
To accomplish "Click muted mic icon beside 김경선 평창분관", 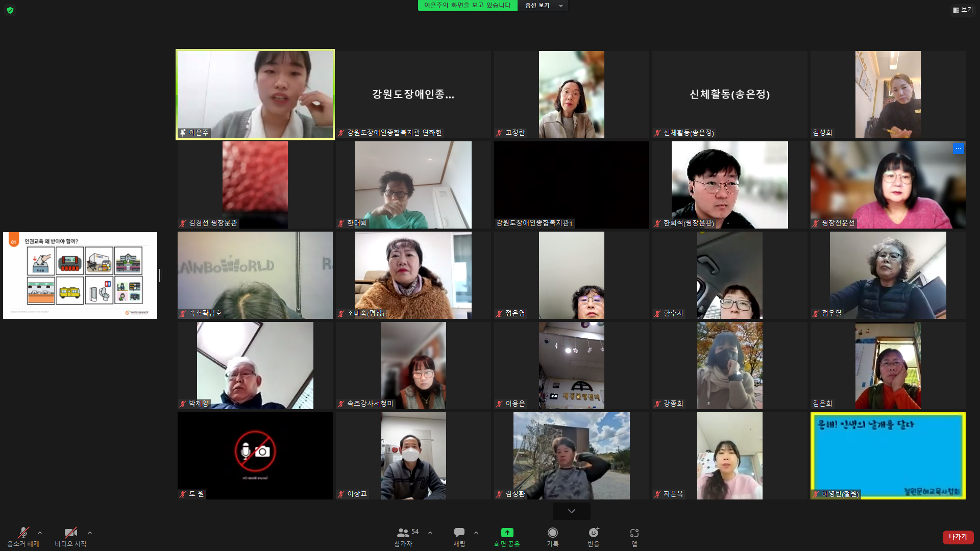I will click(x=183, y=223).
